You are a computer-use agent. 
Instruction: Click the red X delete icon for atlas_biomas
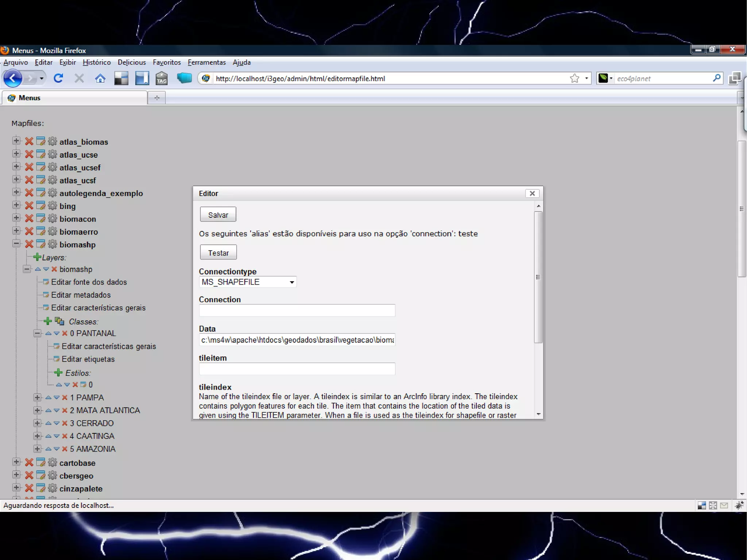(x=29, y=142)
